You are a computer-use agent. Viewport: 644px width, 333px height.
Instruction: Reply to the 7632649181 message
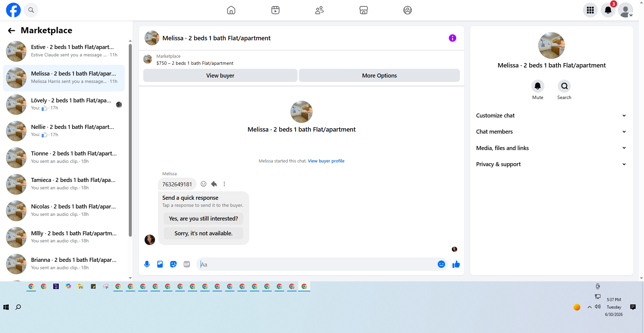[x=214, y=184]
